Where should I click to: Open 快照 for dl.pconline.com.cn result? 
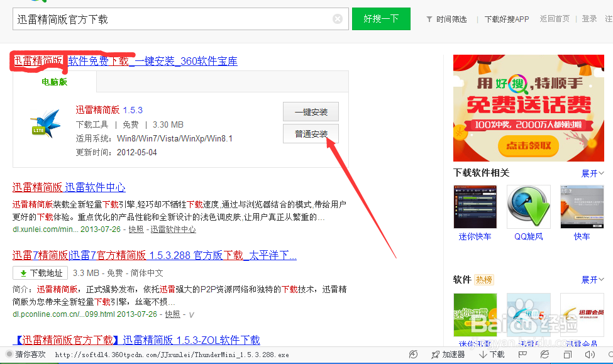pos(172,314)
